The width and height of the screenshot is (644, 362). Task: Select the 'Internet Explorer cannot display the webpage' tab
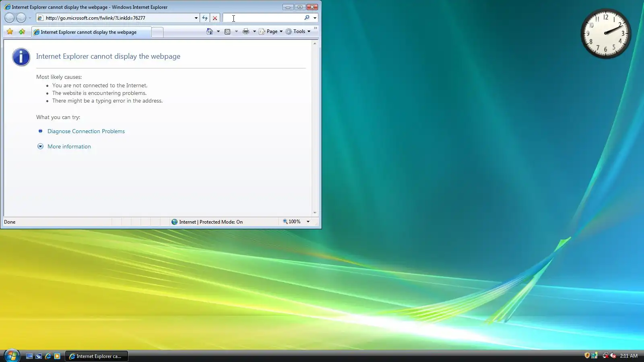click(x=91, y=32)
